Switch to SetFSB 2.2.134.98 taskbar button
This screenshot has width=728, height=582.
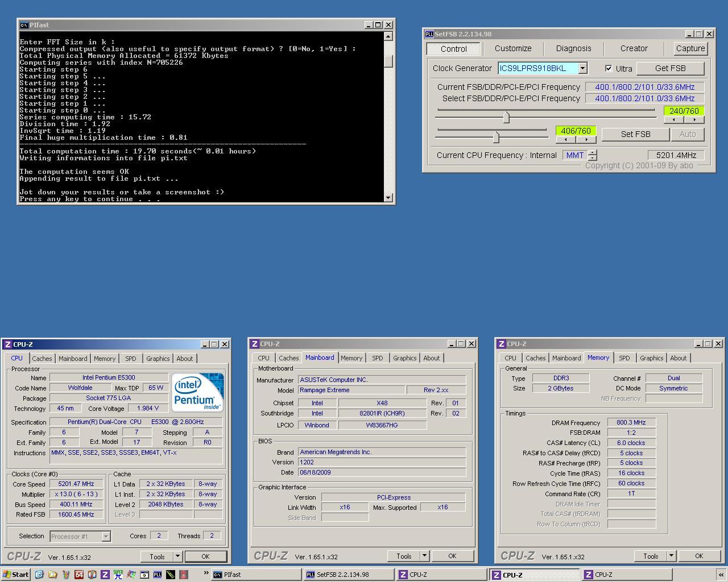[349, 575]
